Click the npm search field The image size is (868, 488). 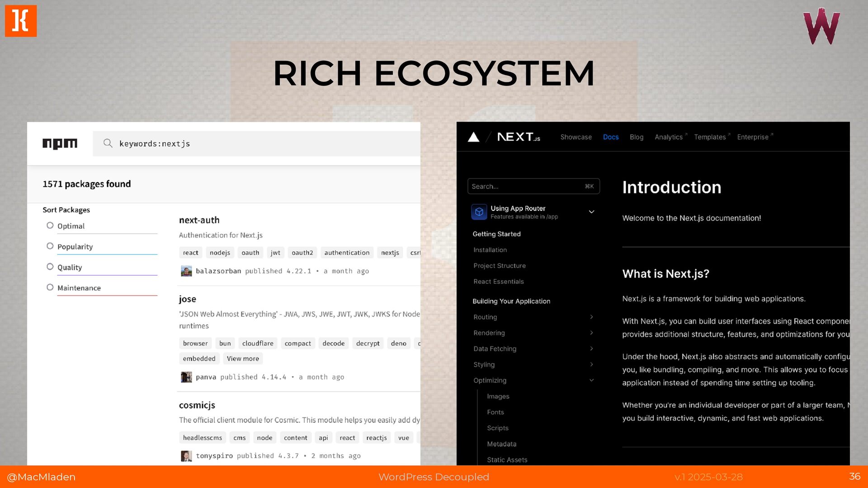257,144
